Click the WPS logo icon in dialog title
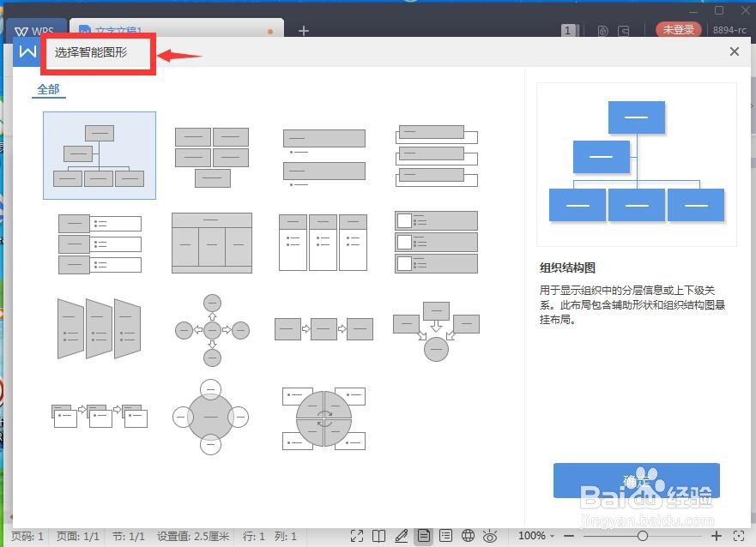This screenshot has height=547, width=756. [x=27, y=51]
